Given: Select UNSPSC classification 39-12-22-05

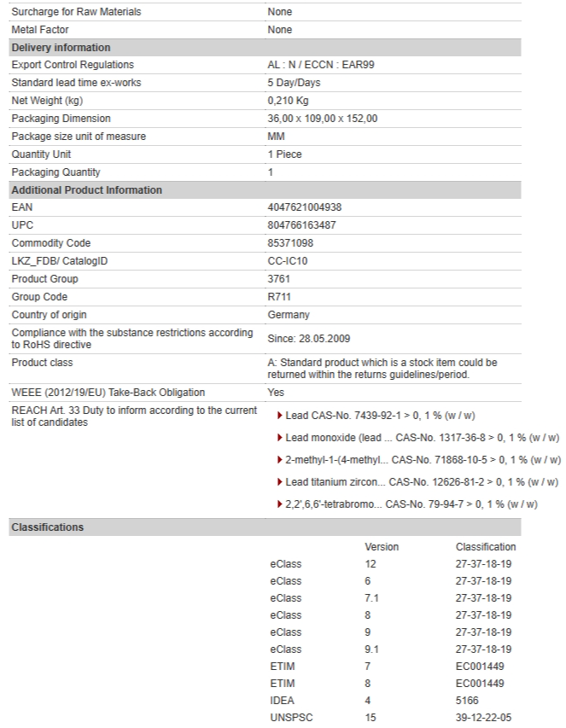Looking at the screenshot, I should 483,718.
